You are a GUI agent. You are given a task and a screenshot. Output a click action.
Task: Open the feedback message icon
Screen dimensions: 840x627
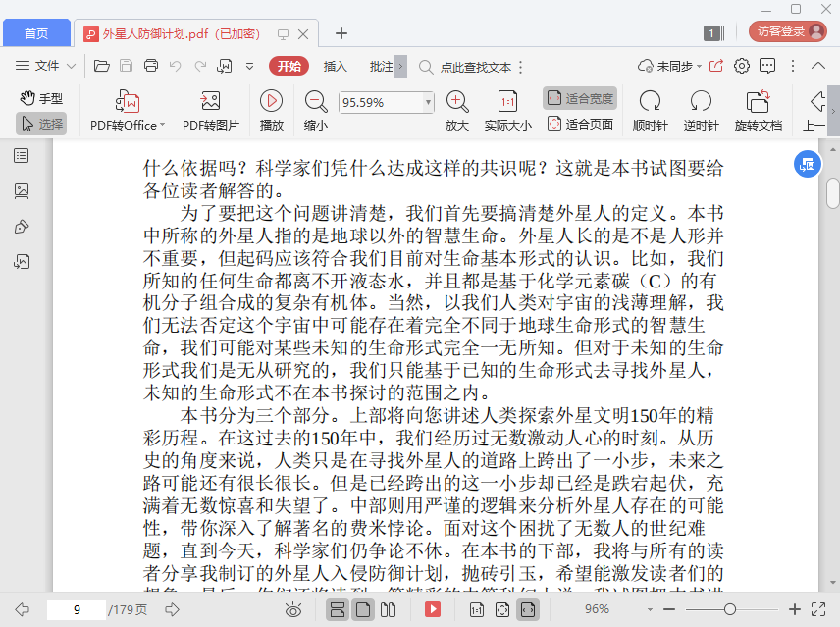coord(767,66)
